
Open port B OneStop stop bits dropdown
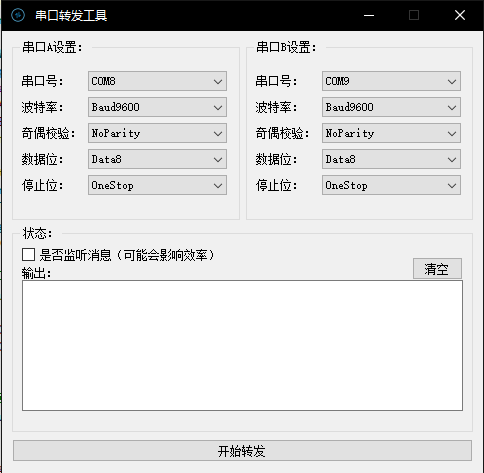pyautogui.click(x=391, y=185)
